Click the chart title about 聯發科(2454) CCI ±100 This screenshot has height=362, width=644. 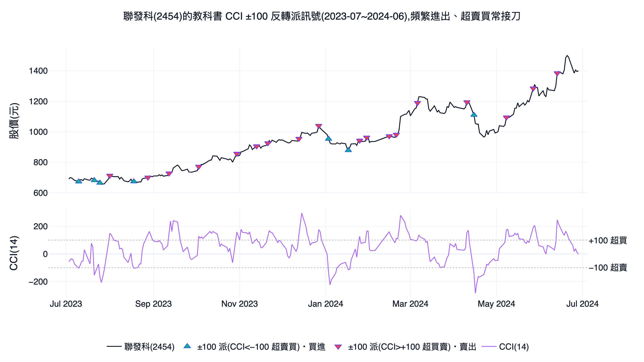[322, 16]
